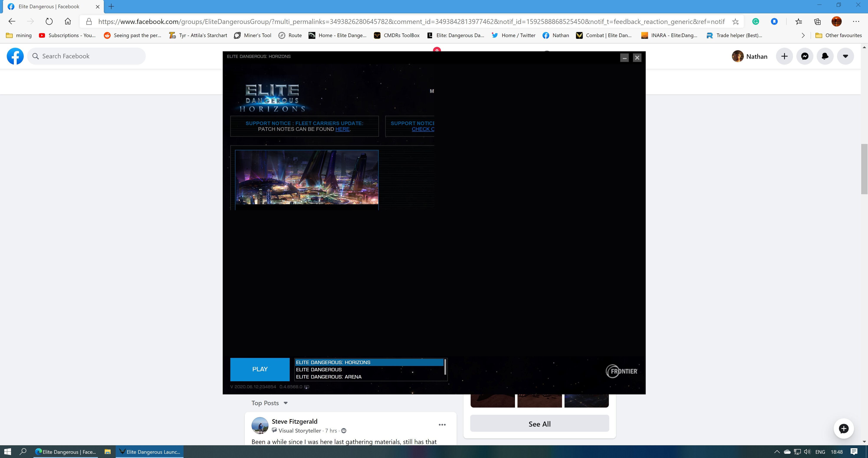Minimize the Elite Dangerous launcher window

click(624, 58)
